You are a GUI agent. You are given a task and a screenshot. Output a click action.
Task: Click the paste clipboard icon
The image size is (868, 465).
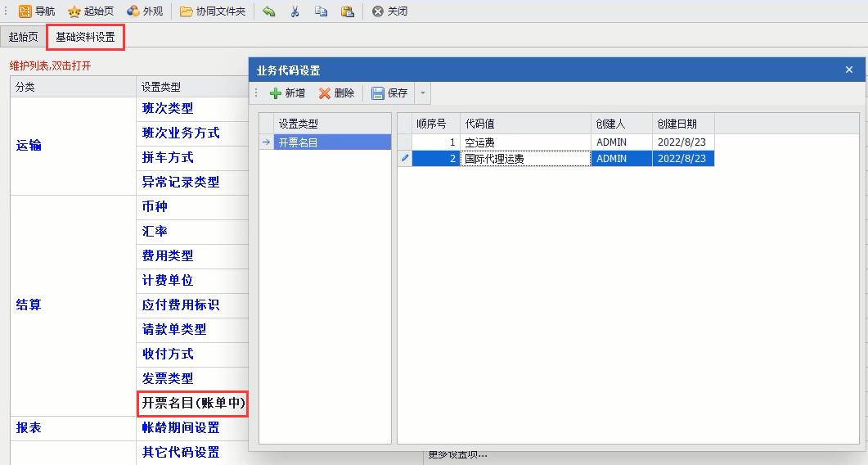click(348, 11)
